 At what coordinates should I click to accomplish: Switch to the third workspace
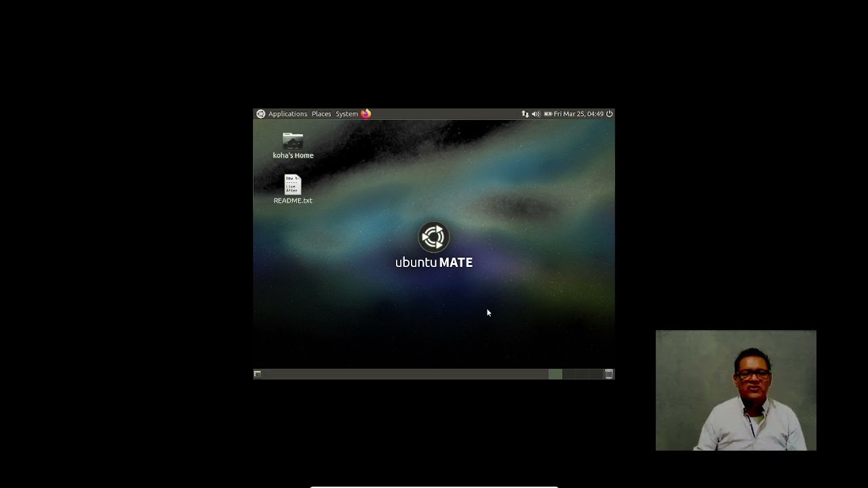pos(582,374)
